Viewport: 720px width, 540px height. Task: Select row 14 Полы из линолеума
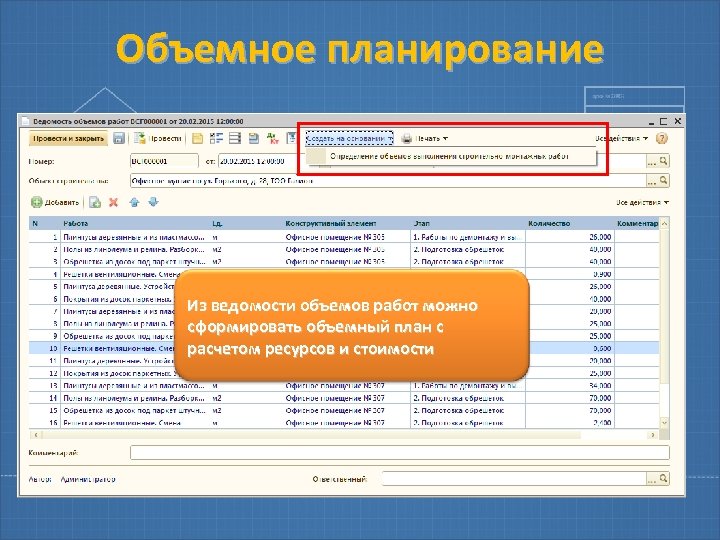[344, 398]
